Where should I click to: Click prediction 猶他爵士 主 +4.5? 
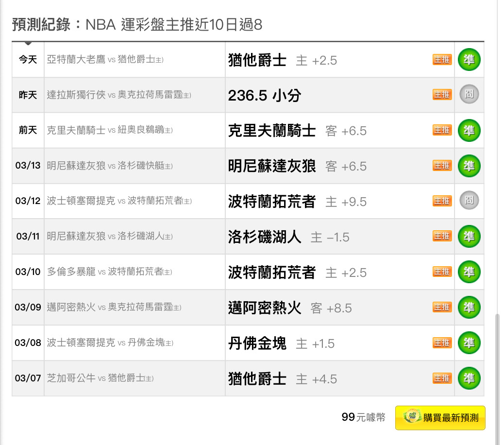(283, 378)
